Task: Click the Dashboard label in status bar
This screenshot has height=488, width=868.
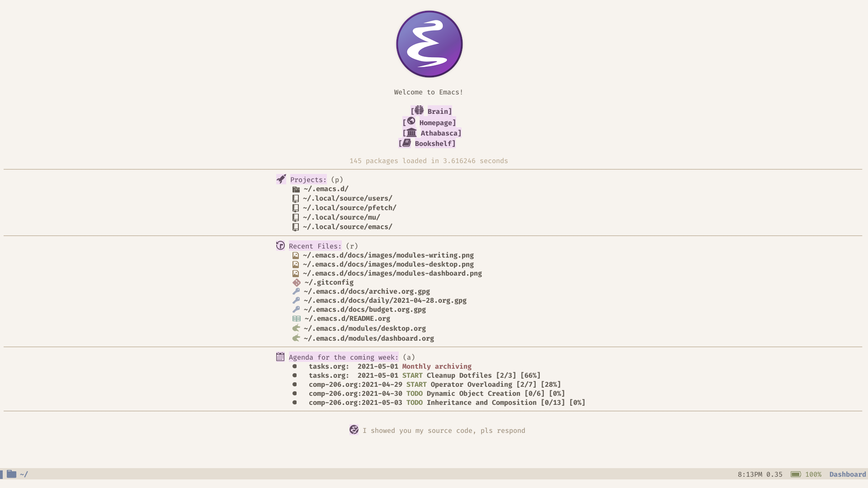Action: (x=848, y=474)
